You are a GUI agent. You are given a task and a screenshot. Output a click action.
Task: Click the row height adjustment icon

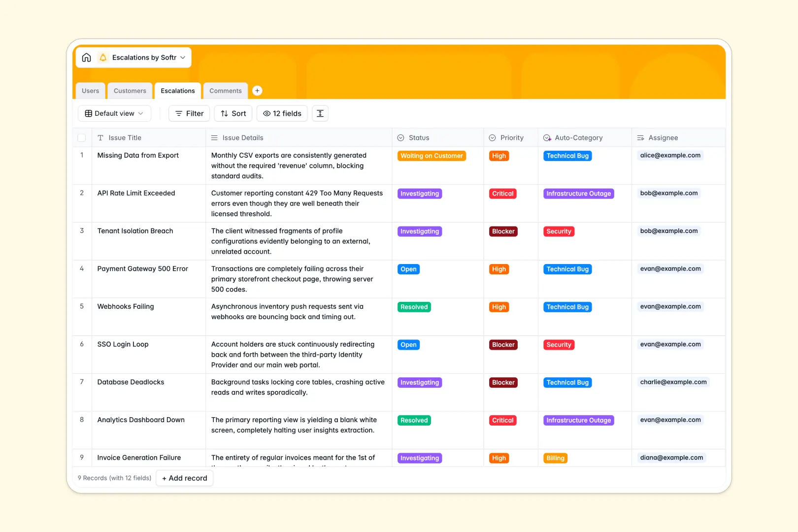pyautogui.click(x=320, y=113)
